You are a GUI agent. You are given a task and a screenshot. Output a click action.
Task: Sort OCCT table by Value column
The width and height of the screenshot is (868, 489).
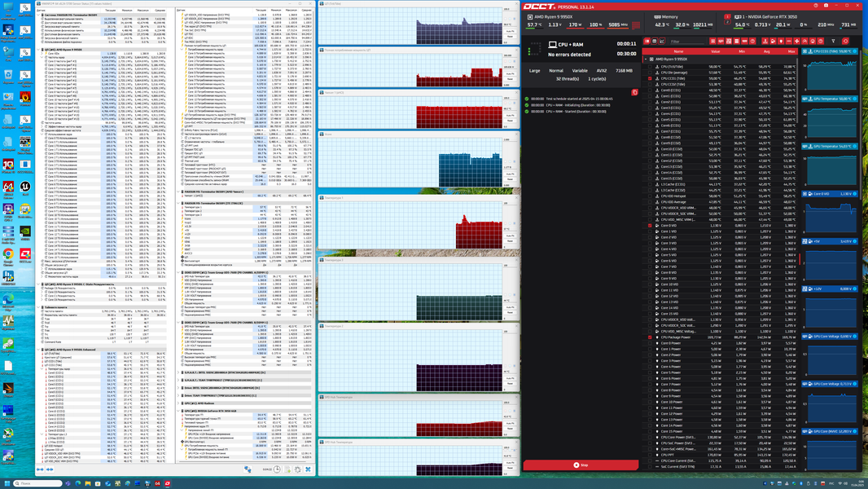pos(715,51)
